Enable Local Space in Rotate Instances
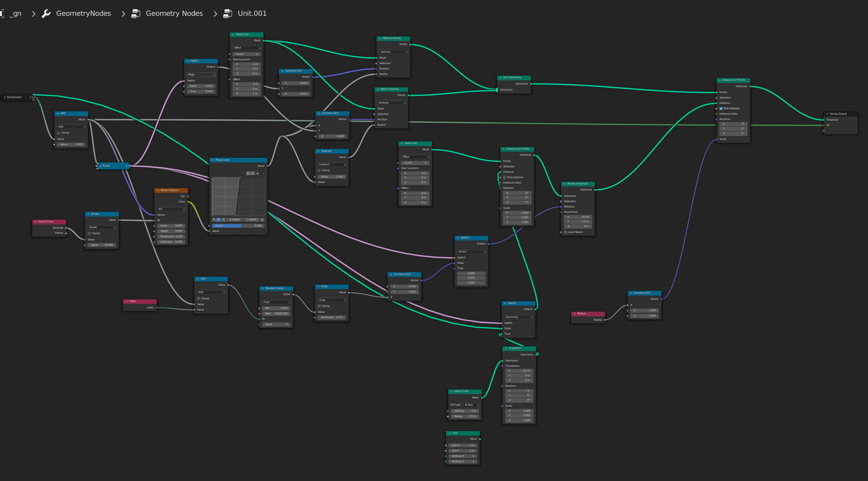The image size is (868, 481). tap(566, 232)
